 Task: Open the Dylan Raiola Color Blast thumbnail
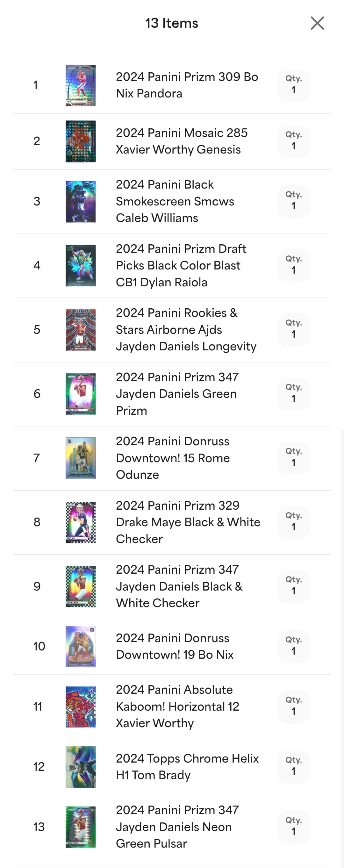point(81,266)
